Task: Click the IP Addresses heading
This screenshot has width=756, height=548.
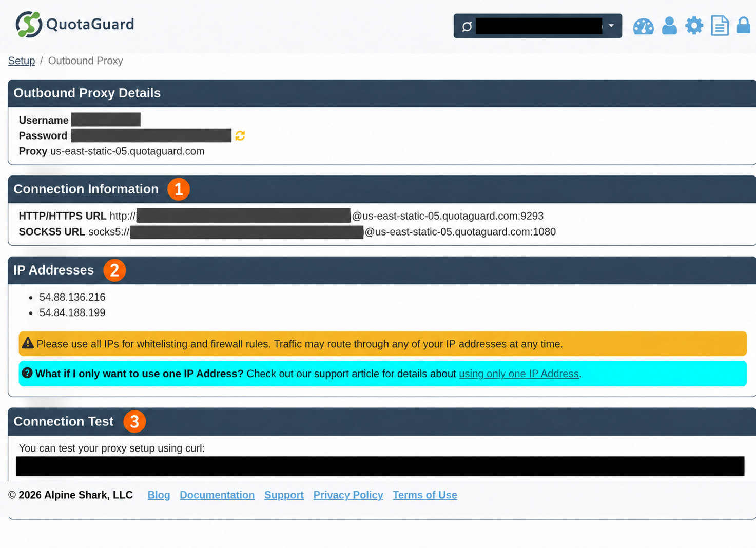Action: [x=54, y=270]
